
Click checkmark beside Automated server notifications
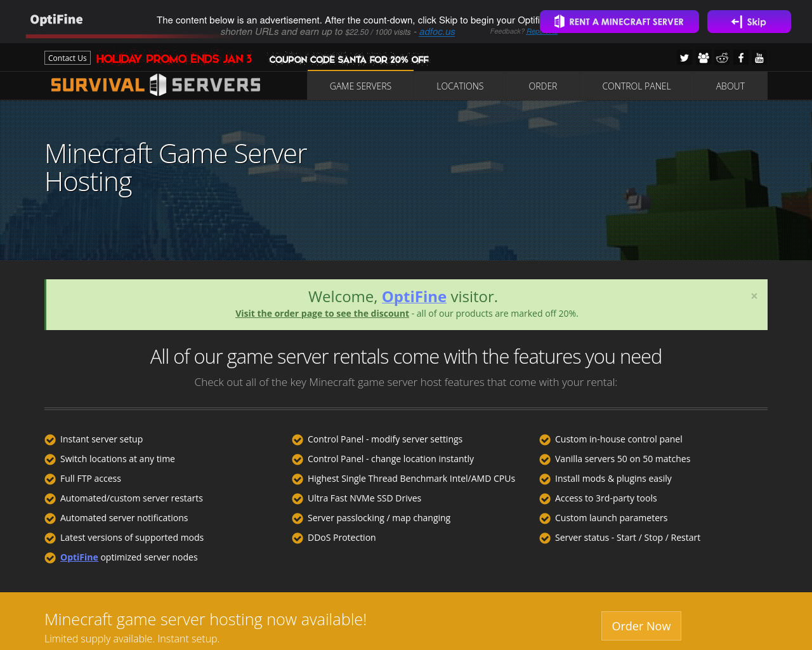click(50, 519)
